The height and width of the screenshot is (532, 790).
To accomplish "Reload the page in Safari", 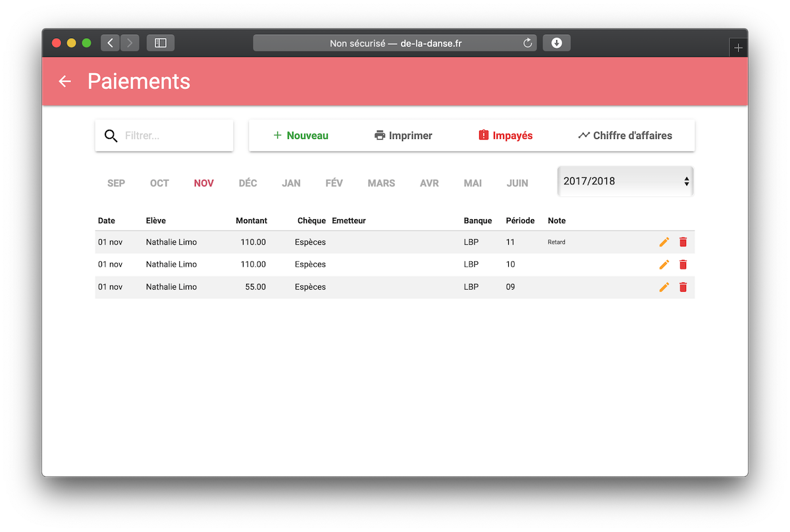I will (527, 43).
